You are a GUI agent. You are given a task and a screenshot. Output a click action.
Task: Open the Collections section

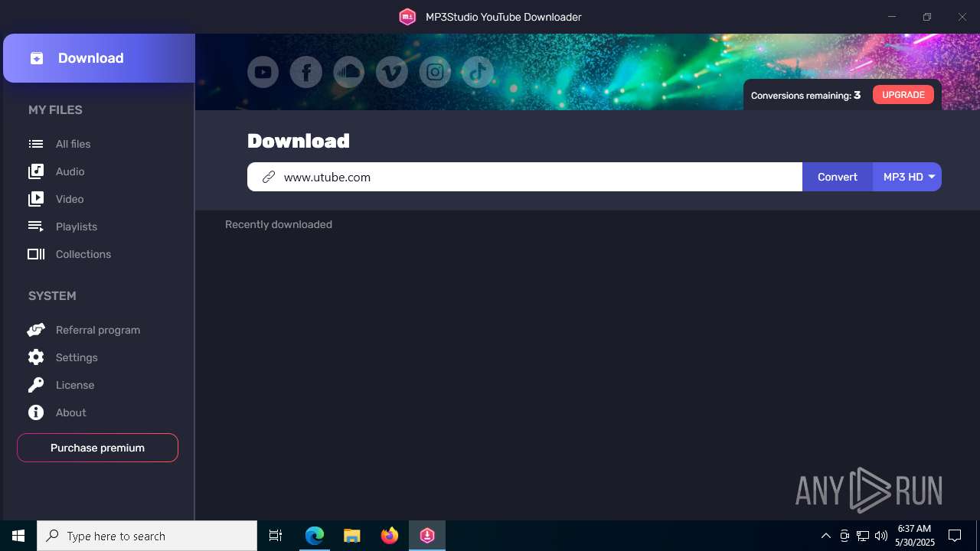tap(83, 254)
